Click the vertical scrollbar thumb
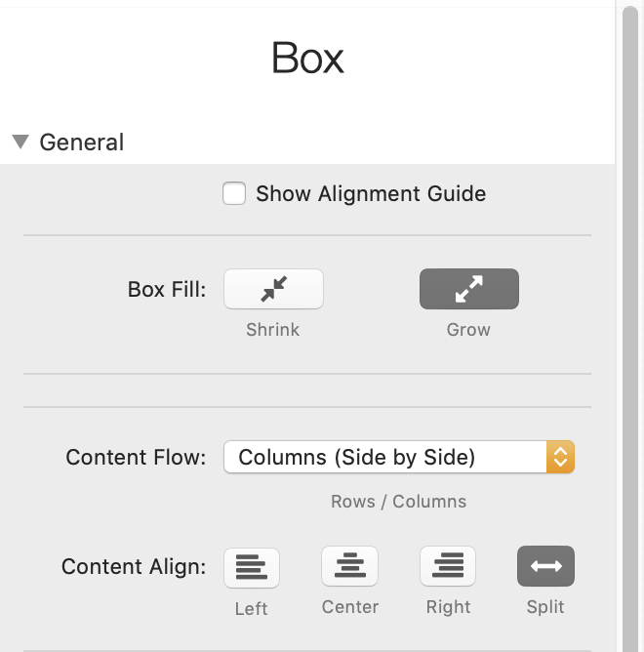The width and height of the screenshot is (644, 652). pyautogui.click(x=630, y=329)
